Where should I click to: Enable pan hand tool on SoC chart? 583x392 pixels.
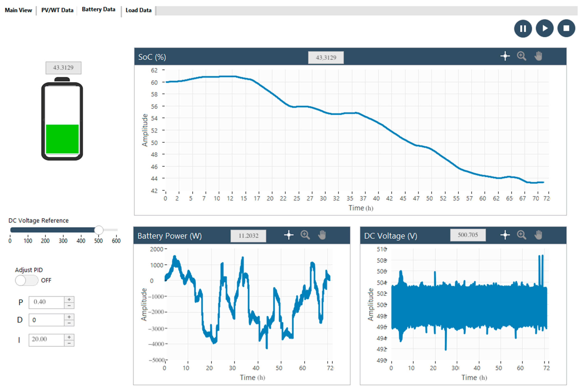coord(538,56)
